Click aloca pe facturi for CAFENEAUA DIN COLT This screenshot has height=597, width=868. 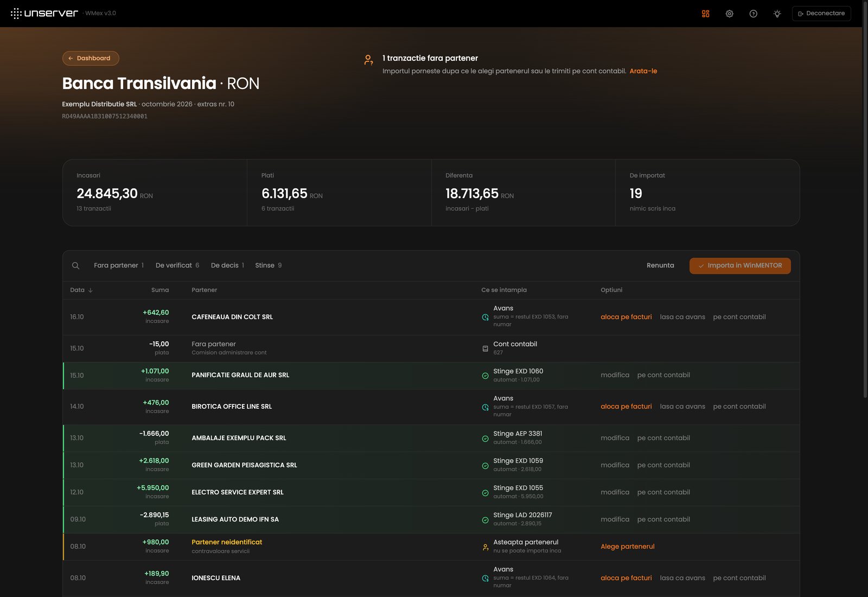coord(626,317)
